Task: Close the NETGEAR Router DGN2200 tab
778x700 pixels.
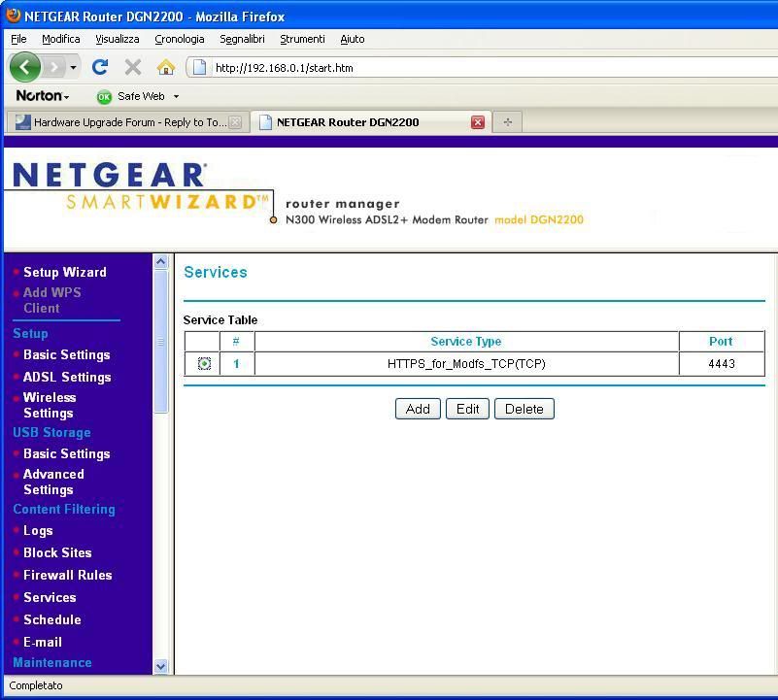Action: (478, 122)
